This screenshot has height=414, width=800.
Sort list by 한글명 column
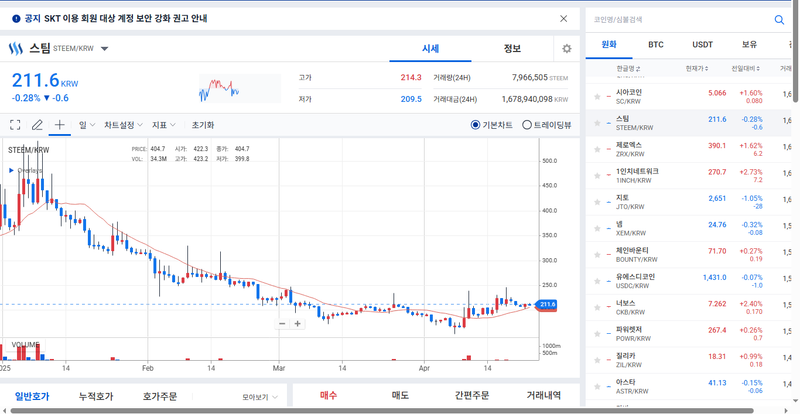coord(628,68)
